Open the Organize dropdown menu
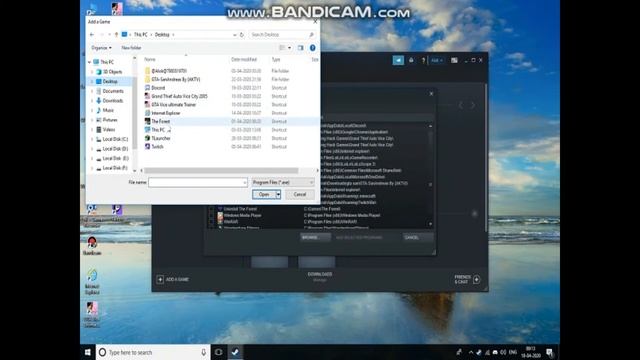 tap(101, 48)
